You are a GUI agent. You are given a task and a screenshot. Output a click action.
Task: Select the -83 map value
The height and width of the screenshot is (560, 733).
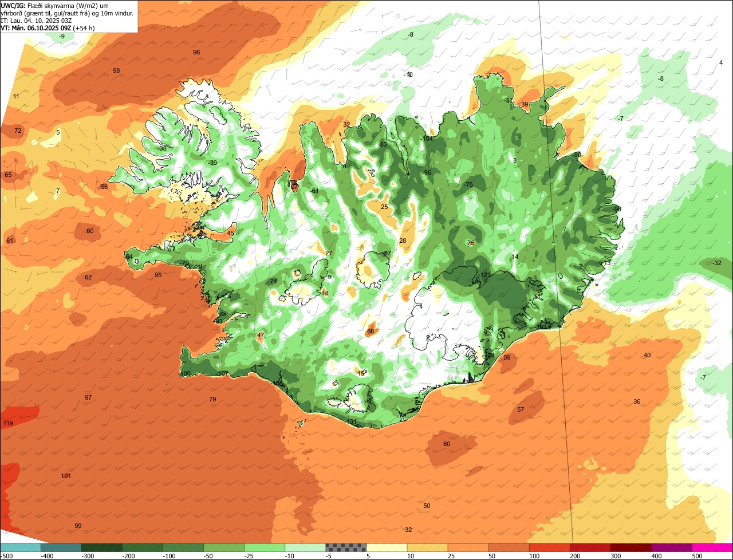click(383, 144)
